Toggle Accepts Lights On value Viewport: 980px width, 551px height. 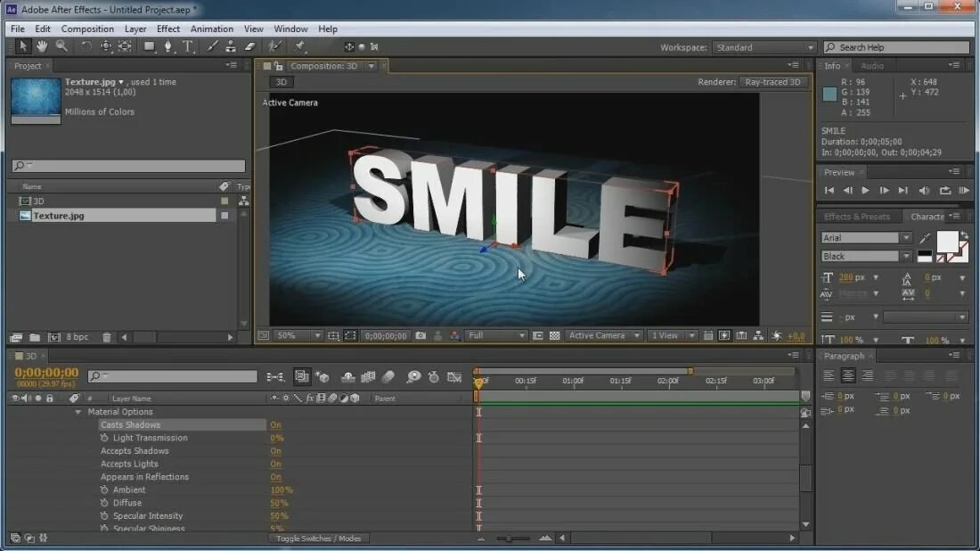pos(275,464)
